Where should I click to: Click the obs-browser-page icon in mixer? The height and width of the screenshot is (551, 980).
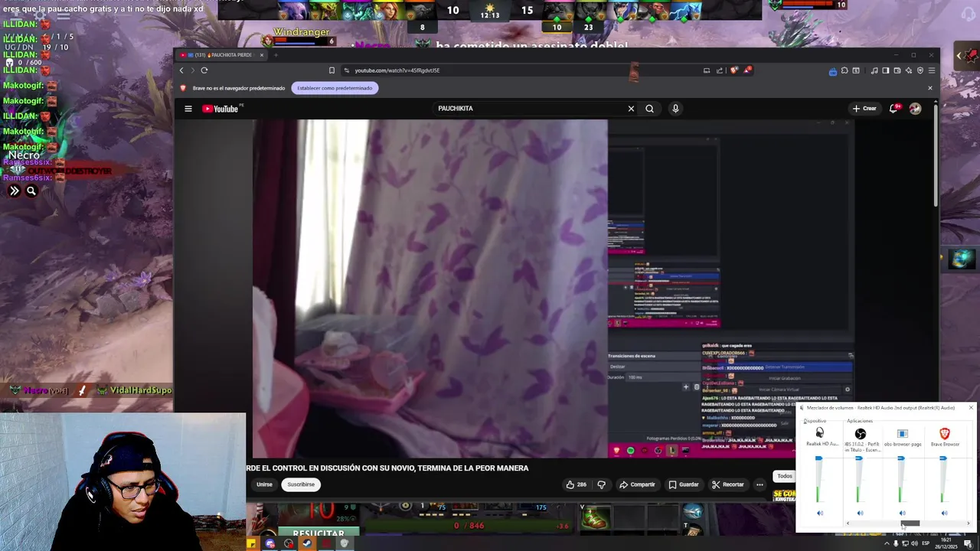[x=903, y=434]
